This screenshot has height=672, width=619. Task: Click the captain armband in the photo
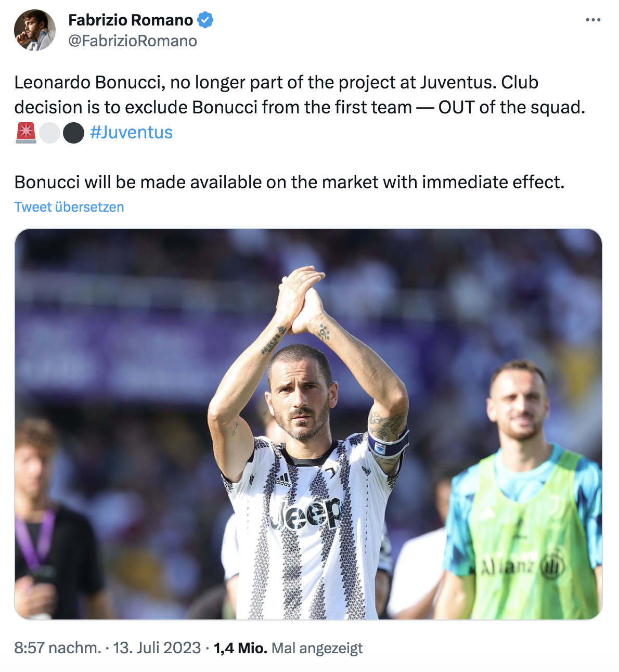pos(388,445)
